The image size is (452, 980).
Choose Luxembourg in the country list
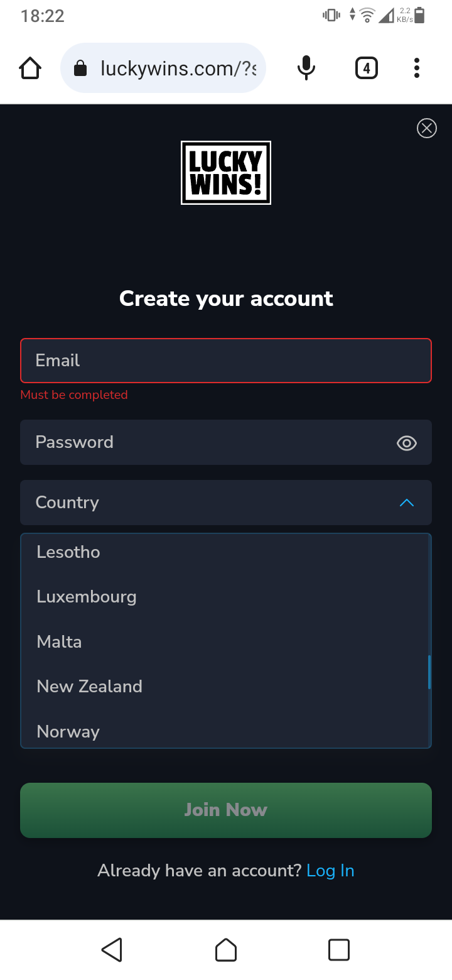[87, 597]
